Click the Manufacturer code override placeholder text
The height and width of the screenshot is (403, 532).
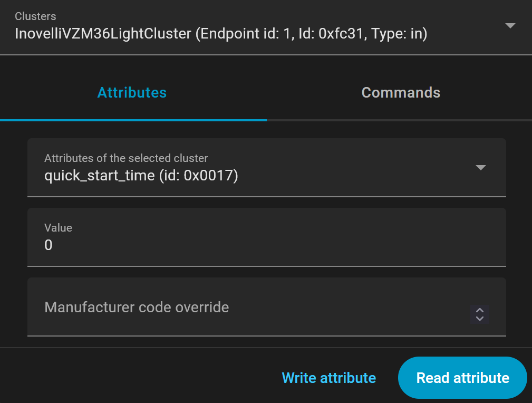137,307
